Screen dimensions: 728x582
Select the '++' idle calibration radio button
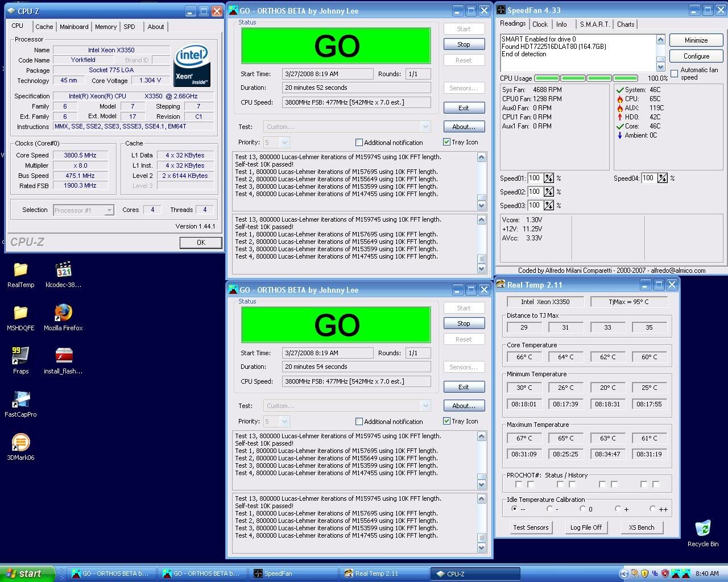(652, 509)
